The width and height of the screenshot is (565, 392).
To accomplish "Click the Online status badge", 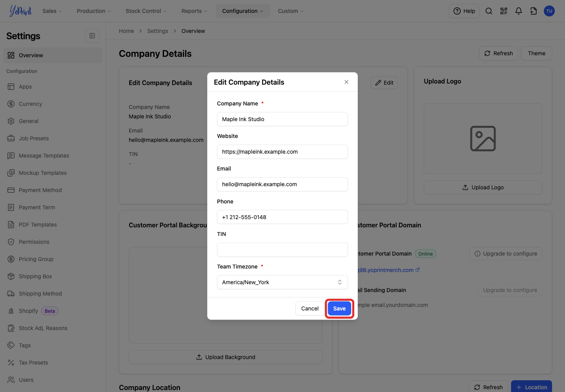I will (x=425, y=254).
